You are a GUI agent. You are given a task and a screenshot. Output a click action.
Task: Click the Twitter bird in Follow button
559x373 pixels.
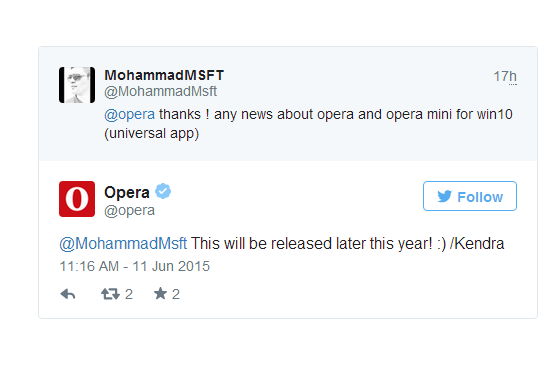click(x=444, y=196)
